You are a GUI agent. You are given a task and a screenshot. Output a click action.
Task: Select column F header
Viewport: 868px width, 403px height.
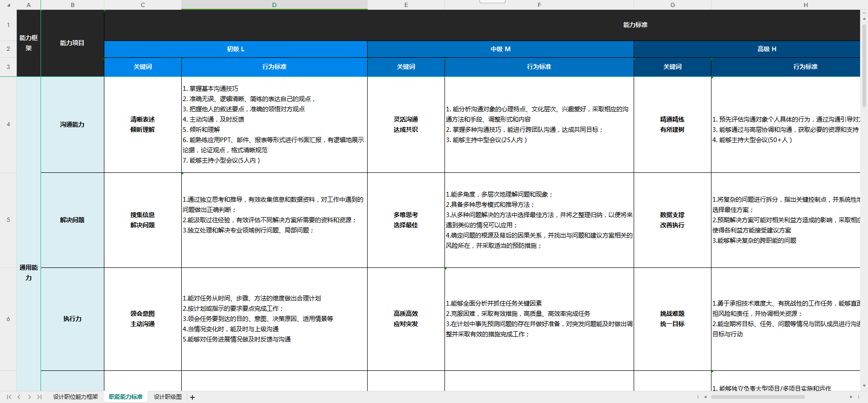(540, 5)
